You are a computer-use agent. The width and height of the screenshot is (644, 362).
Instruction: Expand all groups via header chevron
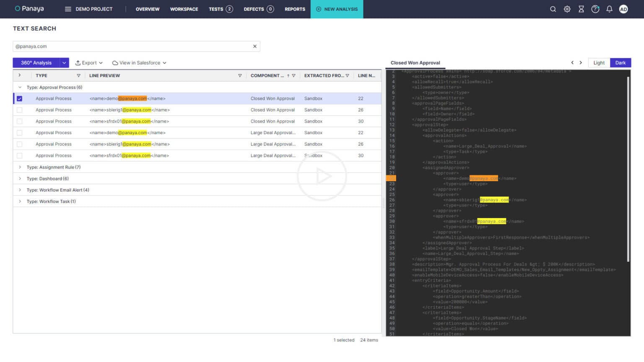pos(19,75)
